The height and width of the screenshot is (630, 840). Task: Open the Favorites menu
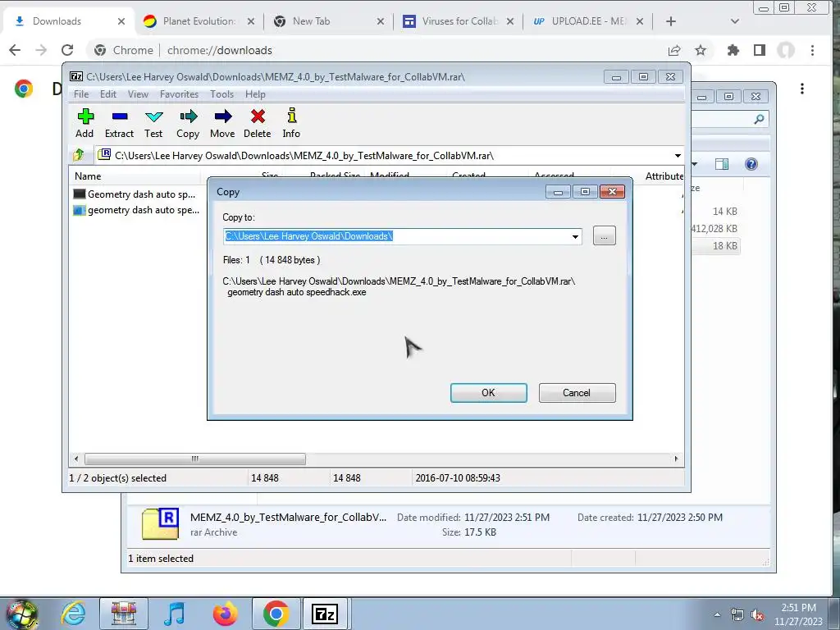coord(179,94)
